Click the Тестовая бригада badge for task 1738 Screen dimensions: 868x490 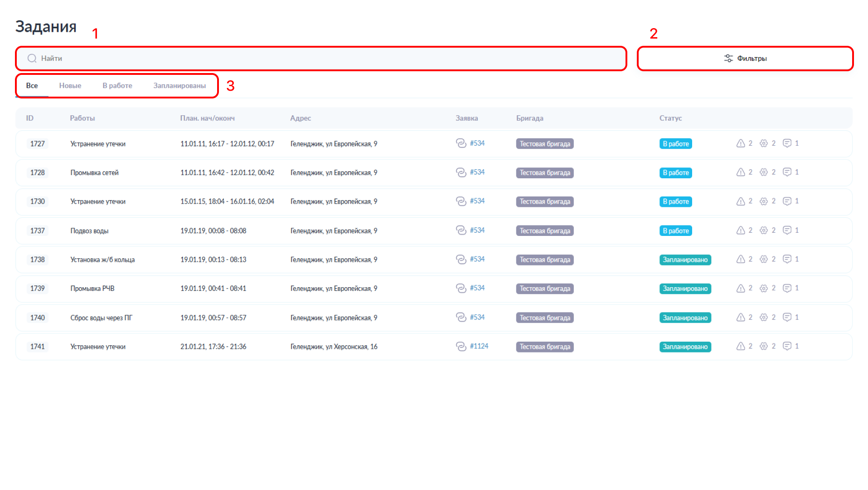(x=544, y=260)
